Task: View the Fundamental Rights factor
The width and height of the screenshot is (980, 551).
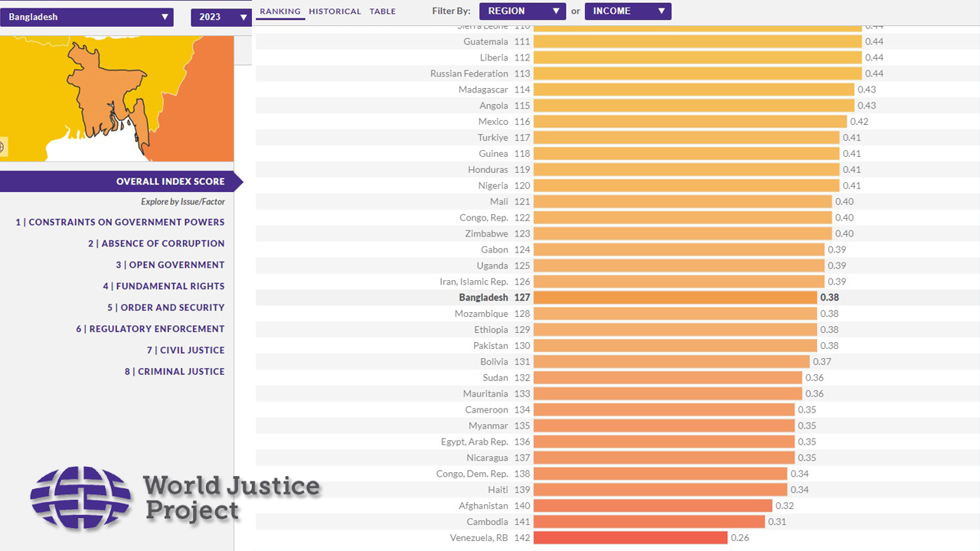Action: click(x=164, y=286)
